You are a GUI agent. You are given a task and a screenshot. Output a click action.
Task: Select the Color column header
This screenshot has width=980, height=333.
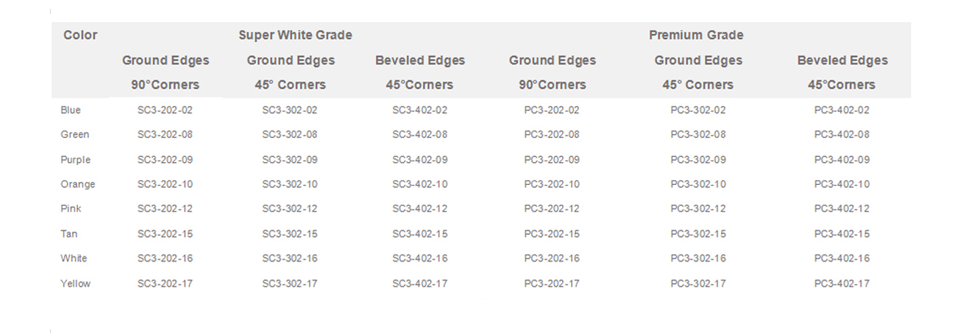point(80,35)
